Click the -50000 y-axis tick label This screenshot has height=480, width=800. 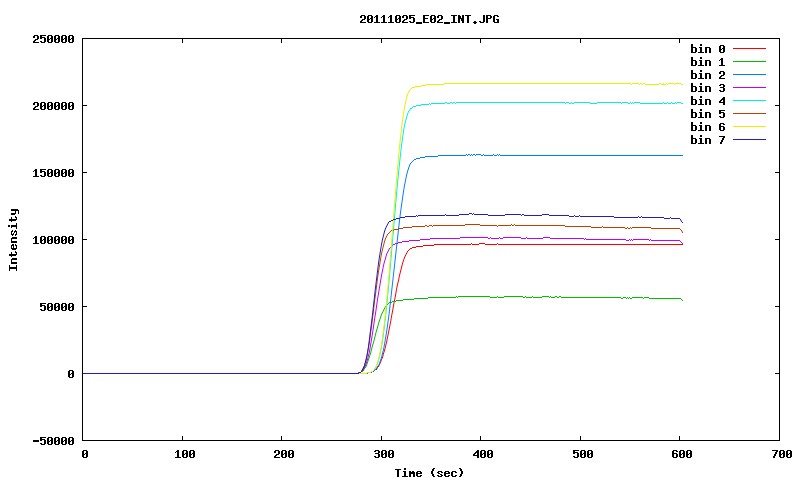pyautogui.click(x=53, y=441)
